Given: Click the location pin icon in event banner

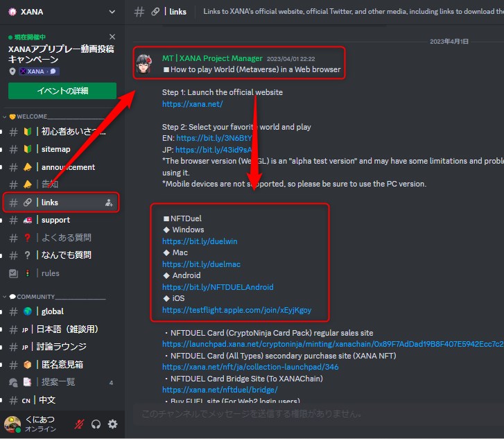Looking at the screenshot, I should 12,71.
